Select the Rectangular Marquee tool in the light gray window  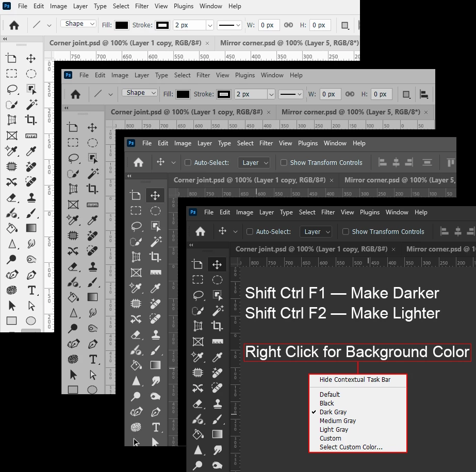[73, 143]
